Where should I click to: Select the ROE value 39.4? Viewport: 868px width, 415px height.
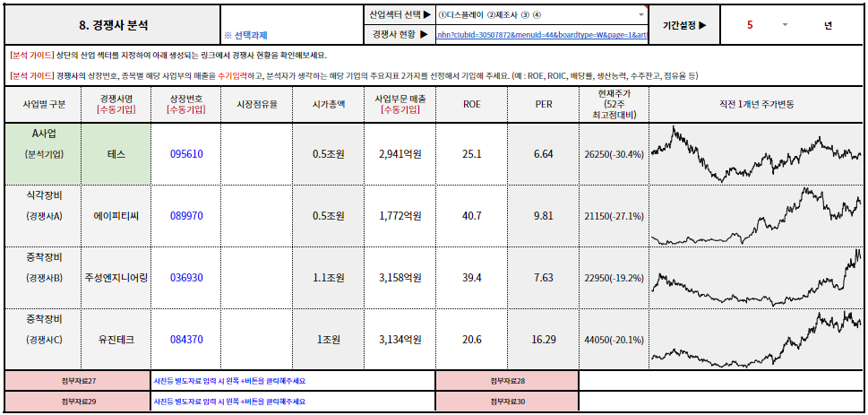472,278
